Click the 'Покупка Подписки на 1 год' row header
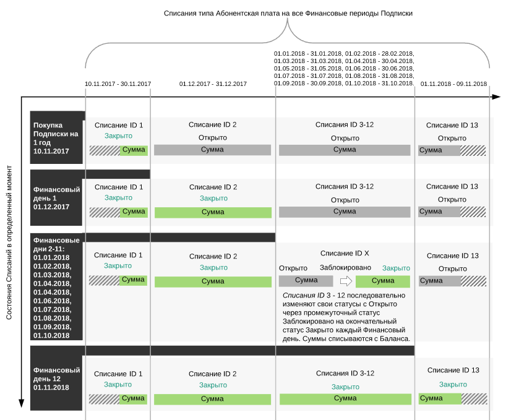506x420 pixels. click(57, 138)
